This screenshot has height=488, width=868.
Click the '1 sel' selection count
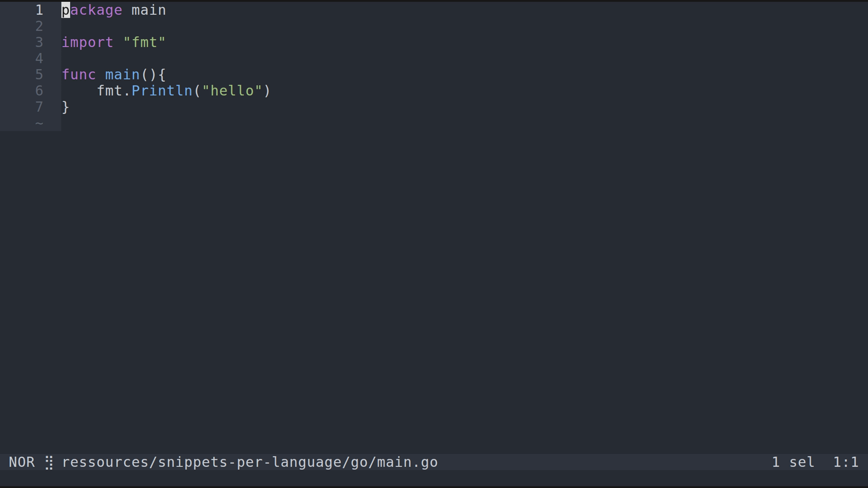(x=793, y=462)
